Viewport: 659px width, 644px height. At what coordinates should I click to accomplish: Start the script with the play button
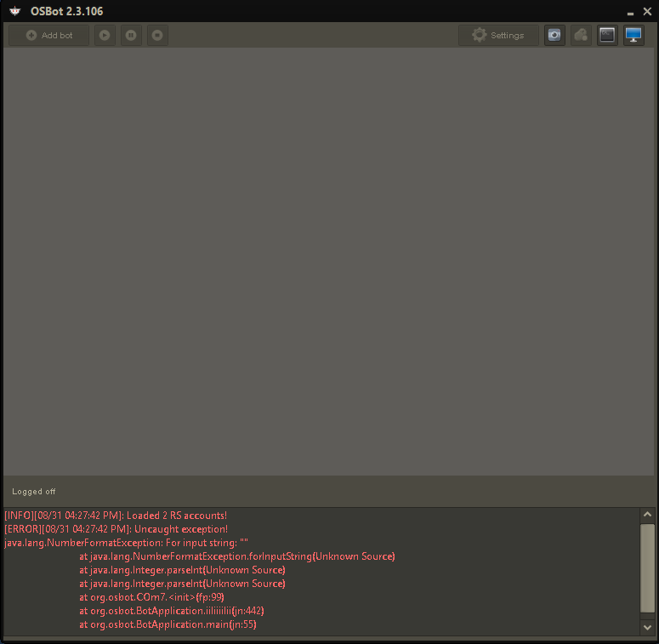(x=105, y=36)
